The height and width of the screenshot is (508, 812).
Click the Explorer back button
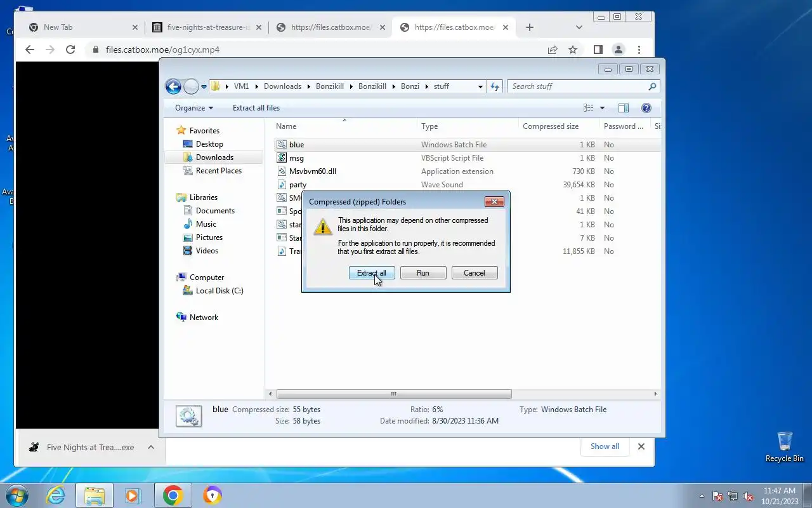[173, 86]
